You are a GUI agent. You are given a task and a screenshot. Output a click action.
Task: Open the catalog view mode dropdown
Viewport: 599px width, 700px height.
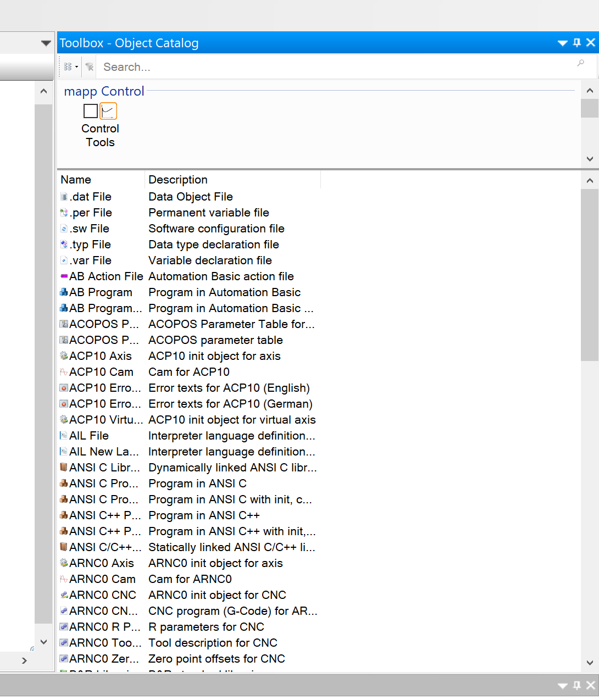(71, 67)
